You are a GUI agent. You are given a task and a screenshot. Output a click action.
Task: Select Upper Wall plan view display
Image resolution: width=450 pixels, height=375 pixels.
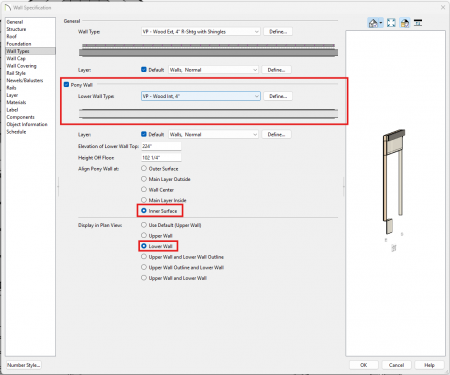coord(144,235)
